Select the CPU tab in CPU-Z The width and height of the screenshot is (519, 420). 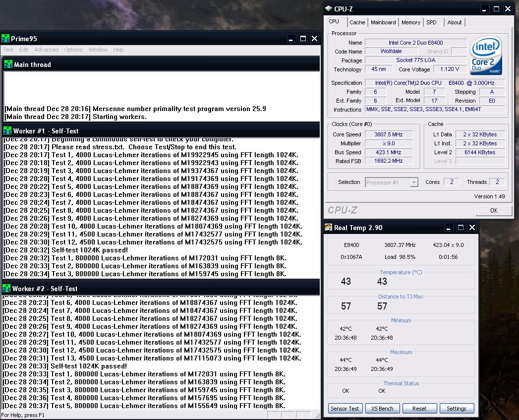click(x=334, y=21)
